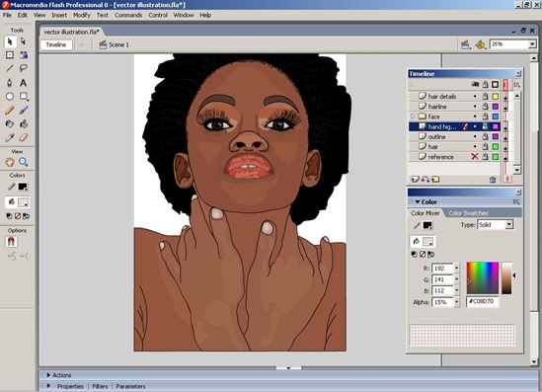Select the Free Transform tool

click(x=10, y=55)
